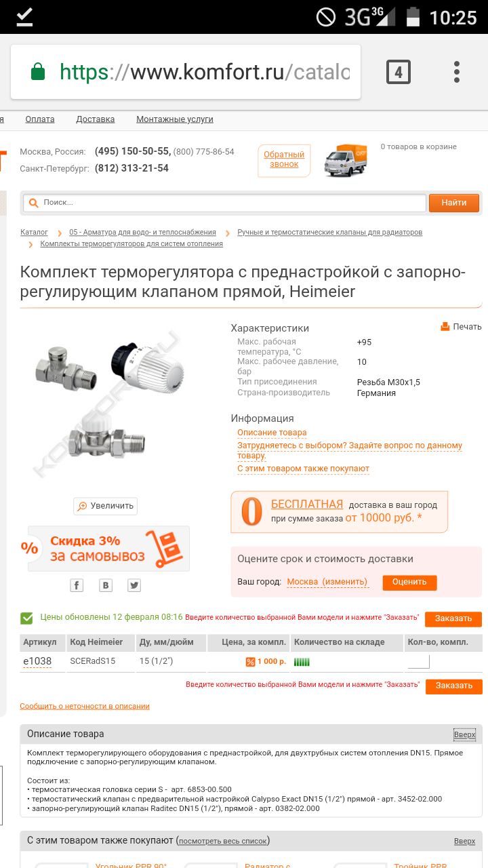
Task: Click the delivery truck cart image
Action: coord(346,161)
